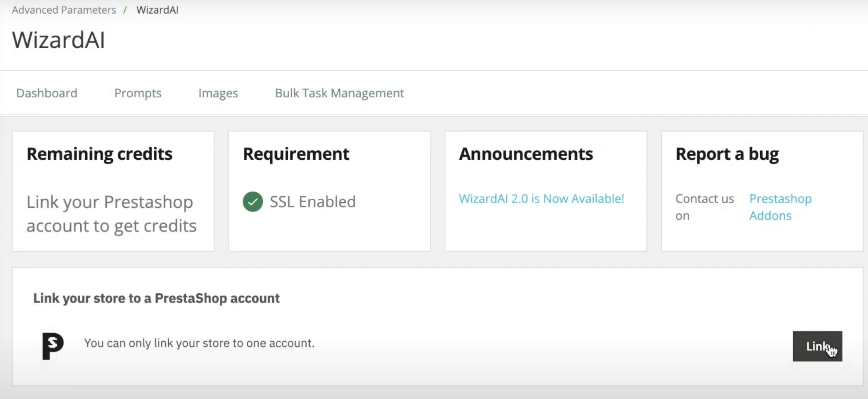Click the green SSL Enabled checkmark icon
This screenshot has height=399, width=868.
click(253, 201)
